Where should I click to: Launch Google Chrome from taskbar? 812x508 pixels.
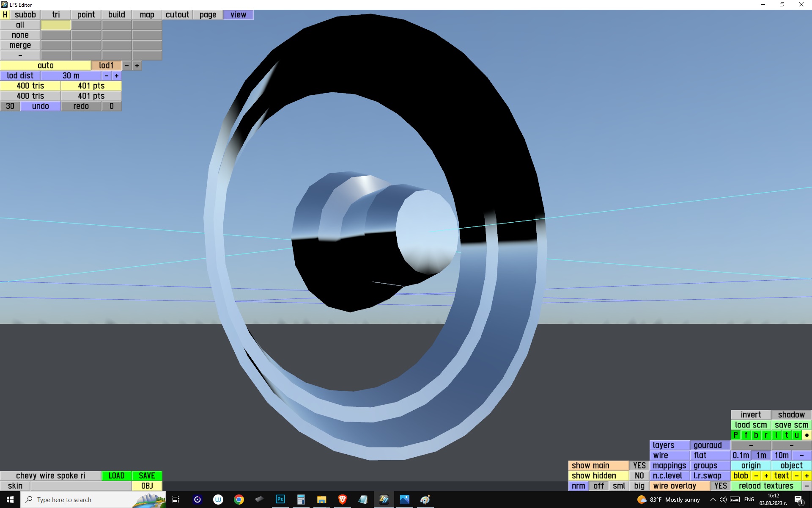coord(239,500)
